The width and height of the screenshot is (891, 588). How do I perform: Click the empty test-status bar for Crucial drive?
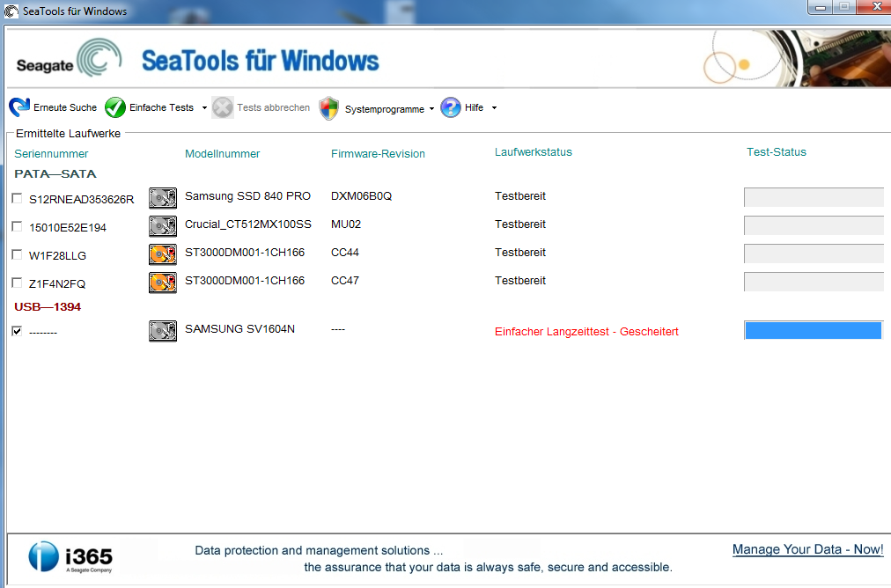point(814,225)
